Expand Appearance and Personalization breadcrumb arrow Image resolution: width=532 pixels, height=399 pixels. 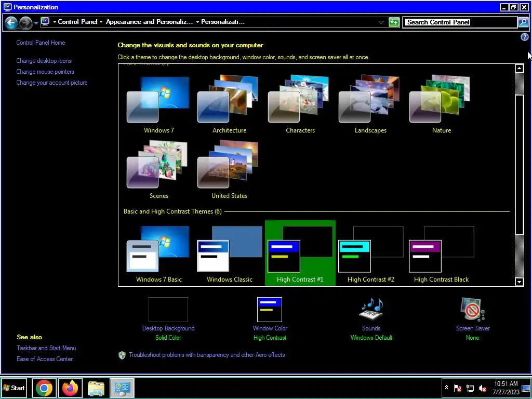tap(197, 22)
